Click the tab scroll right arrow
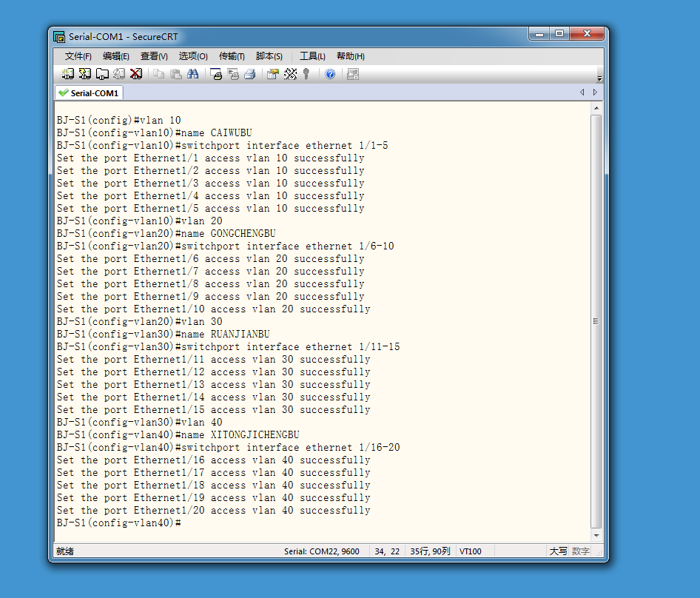The width and height of the screenshot is (700, 598). 595,92
